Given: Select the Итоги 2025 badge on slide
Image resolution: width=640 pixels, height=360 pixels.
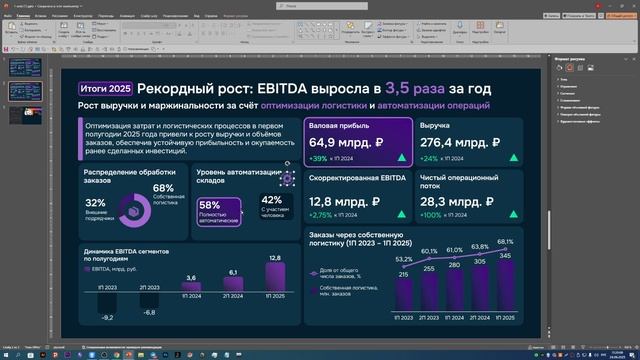Looking at the screenshot, I should coord(105,89).
